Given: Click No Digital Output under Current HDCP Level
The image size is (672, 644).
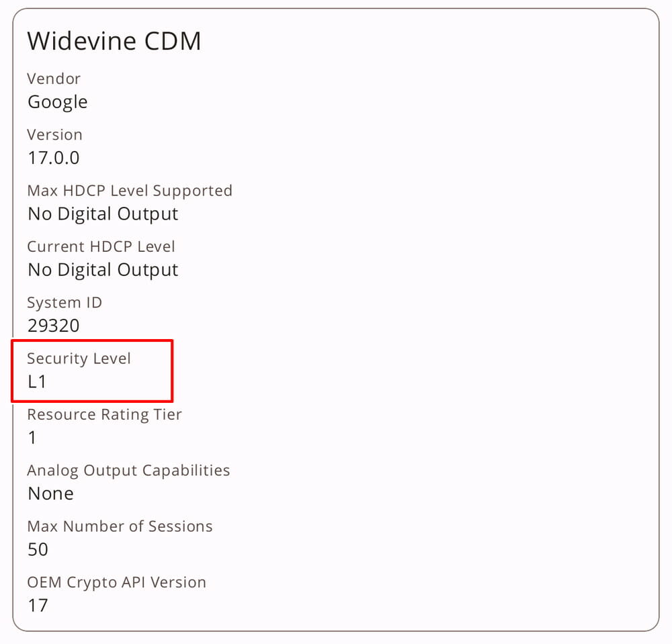Looking at the screenshot, I should (x=103, y=270).
